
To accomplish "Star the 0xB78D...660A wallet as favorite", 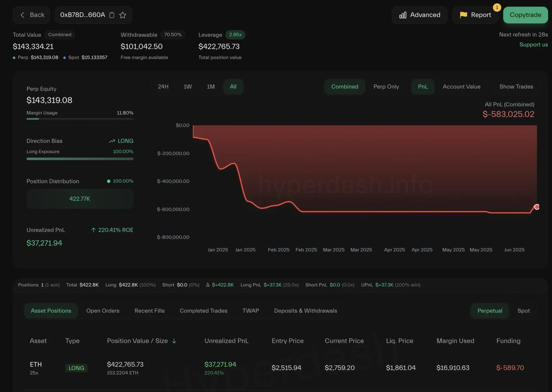I will tap(123, 15).
